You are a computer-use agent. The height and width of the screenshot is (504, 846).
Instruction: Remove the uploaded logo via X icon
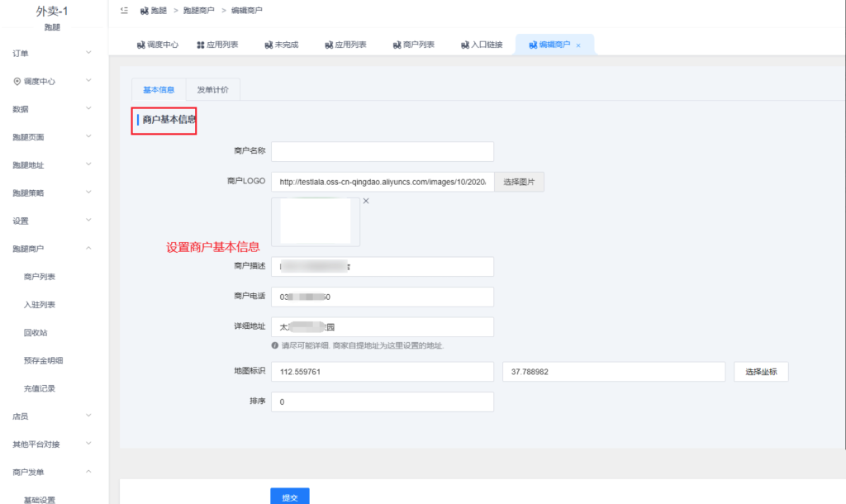366,201
